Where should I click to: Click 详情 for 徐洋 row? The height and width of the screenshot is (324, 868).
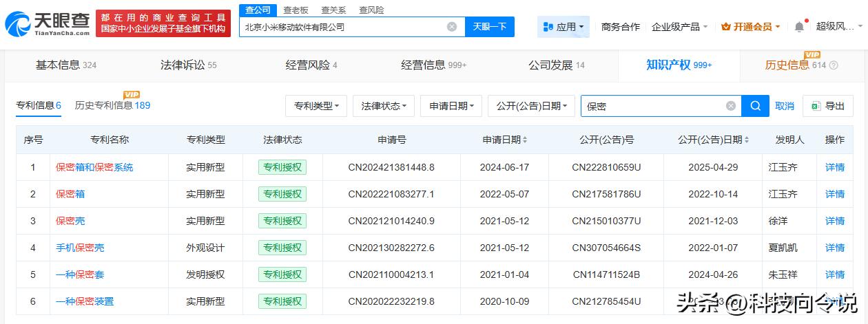[x=835, y=221]
